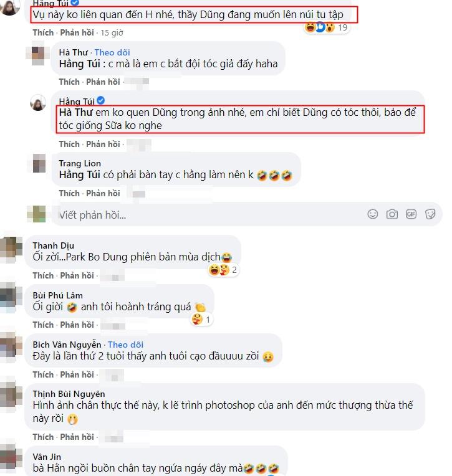Like Trang Lion's comment with Thích
Viewport: 452px width, 476px height.
click(x=69, y=193)
